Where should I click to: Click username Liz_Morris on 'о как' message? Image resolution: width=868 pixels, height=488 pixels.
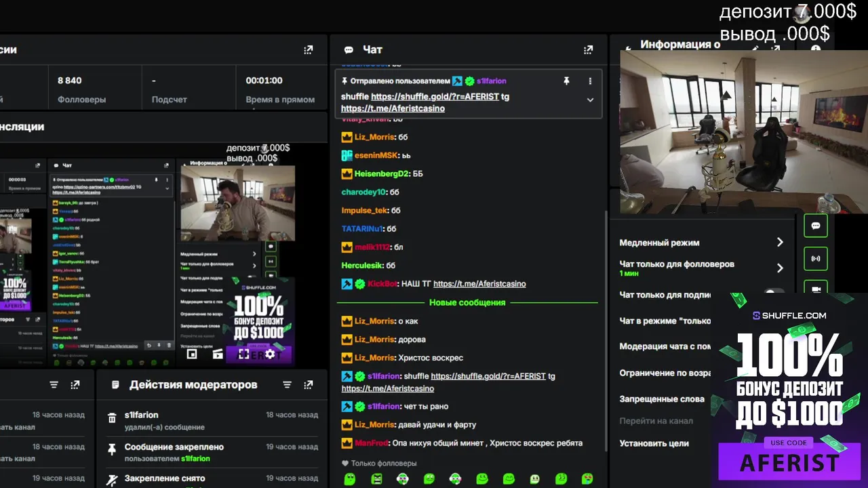click(x=374, y=321)
